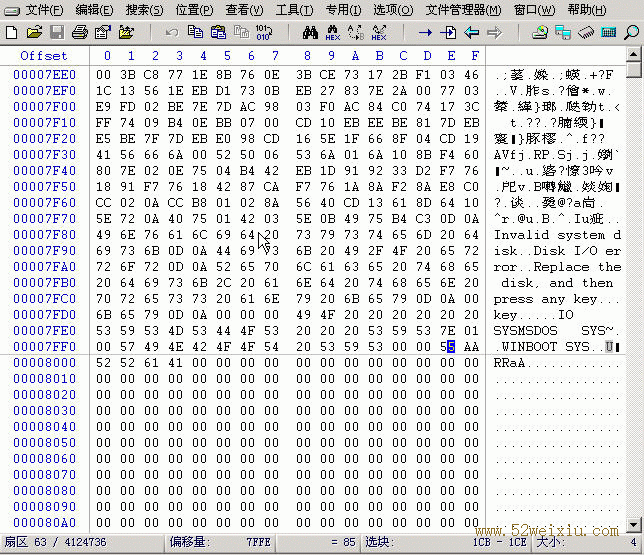644x555 pixels.
Task: Select the highlighted byte 55 in row 00007FF0
Action: (x=447, y=347)
